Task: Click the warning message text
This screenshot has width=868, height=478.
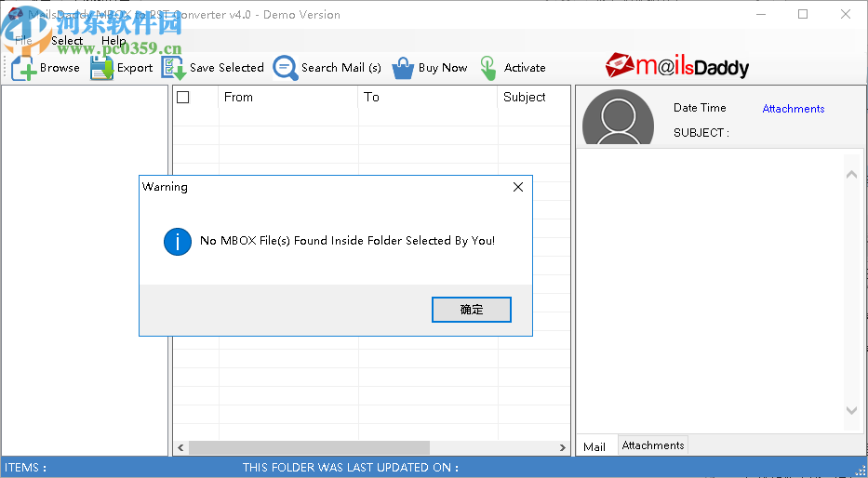Action: [x=348, y=241]
